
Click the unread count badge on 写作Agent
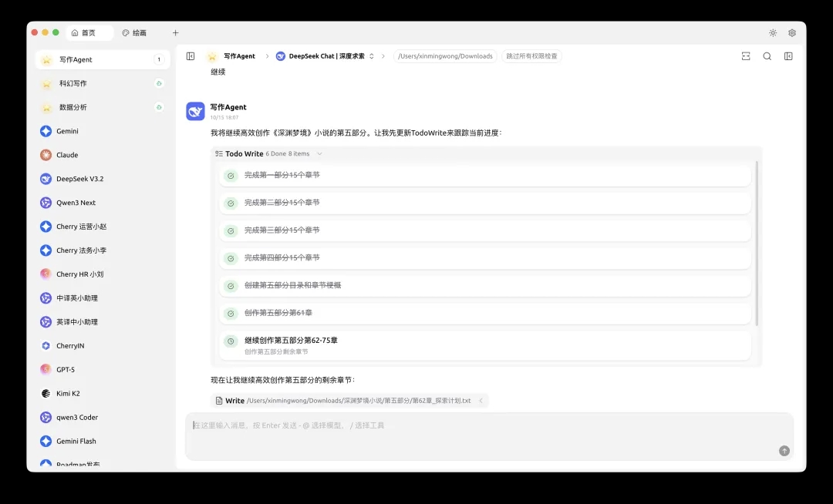click(x=158, y=59)
